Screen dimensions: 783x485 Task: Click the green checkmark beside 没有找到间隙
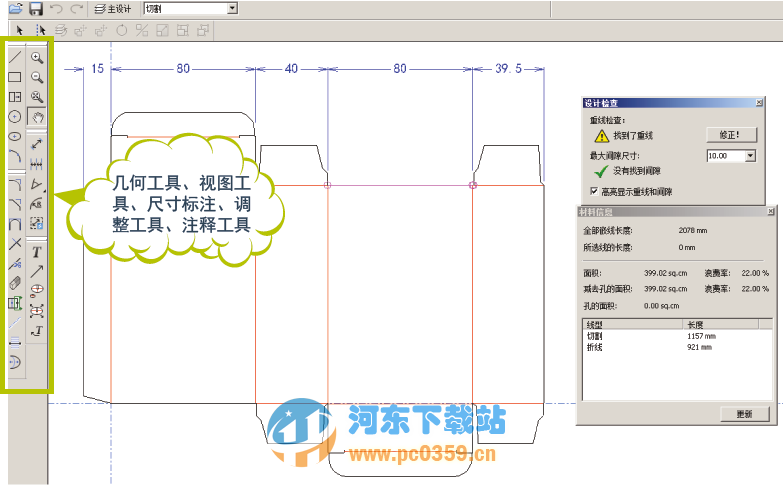601,171
